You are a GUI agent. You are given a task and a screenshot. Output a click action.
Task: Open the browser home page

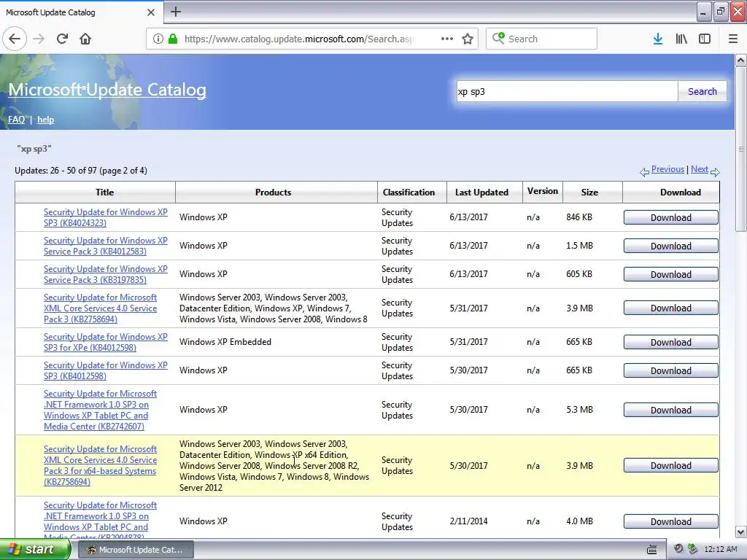pyautogui.click(x=85, y=39)
